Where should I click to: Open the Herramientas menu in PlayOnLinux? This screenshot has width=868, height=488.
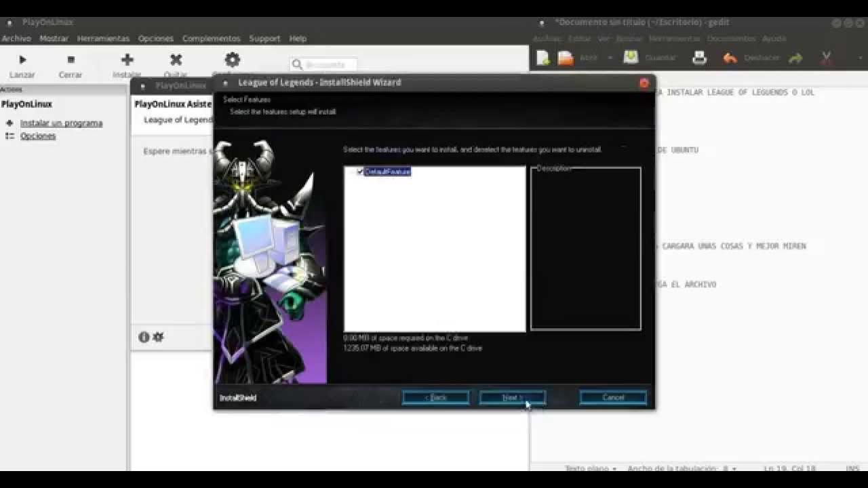[103, 39]
